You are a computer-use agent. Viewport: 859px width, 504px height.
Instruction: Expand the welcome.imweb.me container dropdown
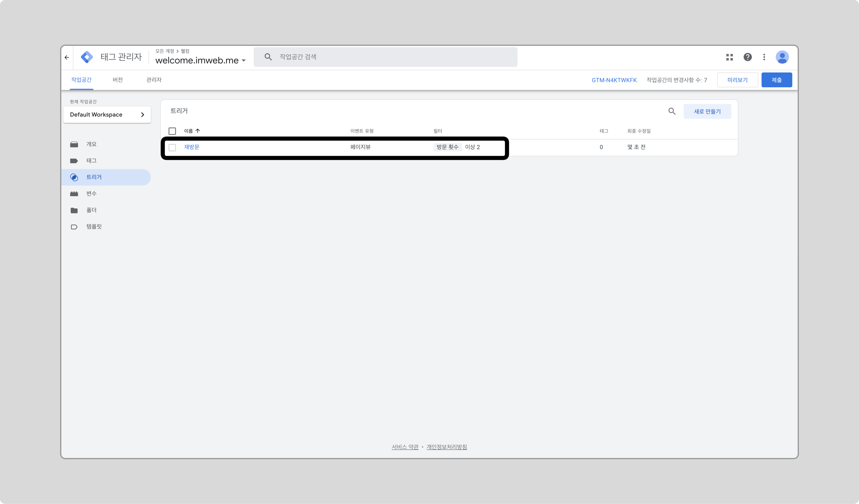(x=244, y=61)
